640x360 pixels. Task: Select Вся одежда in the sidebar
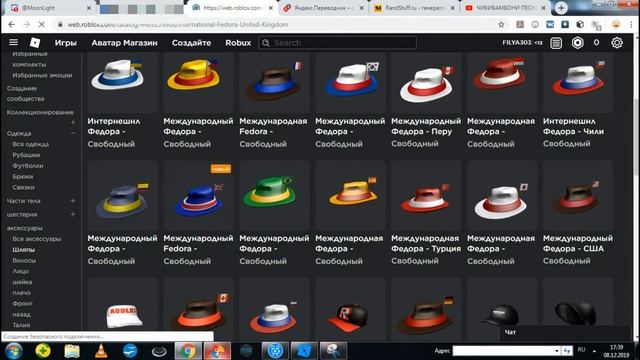click(x=31, y=144)
